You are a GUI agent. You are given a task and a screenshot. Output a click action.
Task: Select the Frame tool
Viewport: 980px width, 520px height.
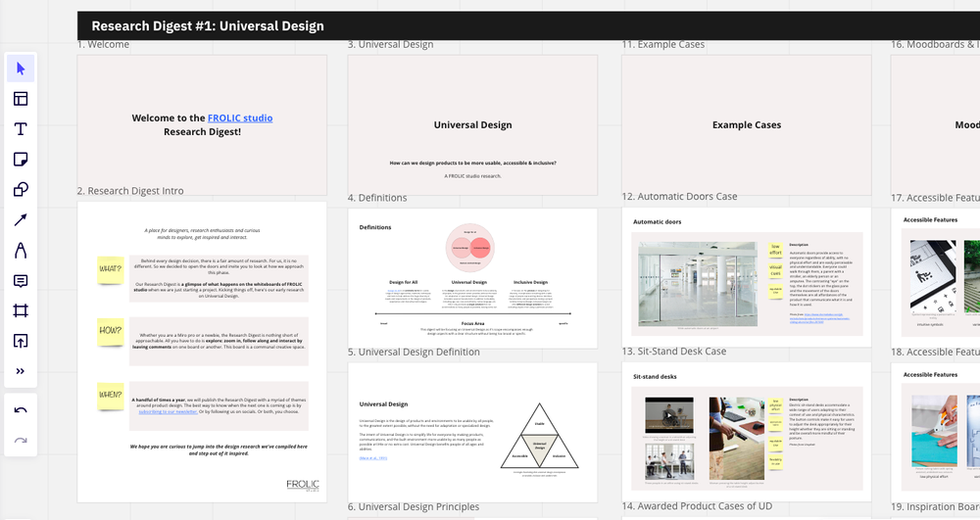pyautogui.click(x=21, y=310)
